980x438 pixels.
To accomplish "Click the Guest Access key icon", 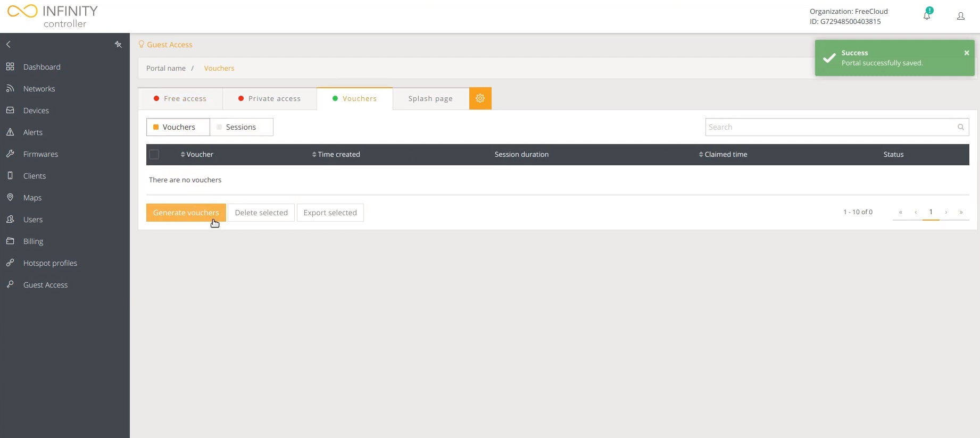I will coord(10,285).
